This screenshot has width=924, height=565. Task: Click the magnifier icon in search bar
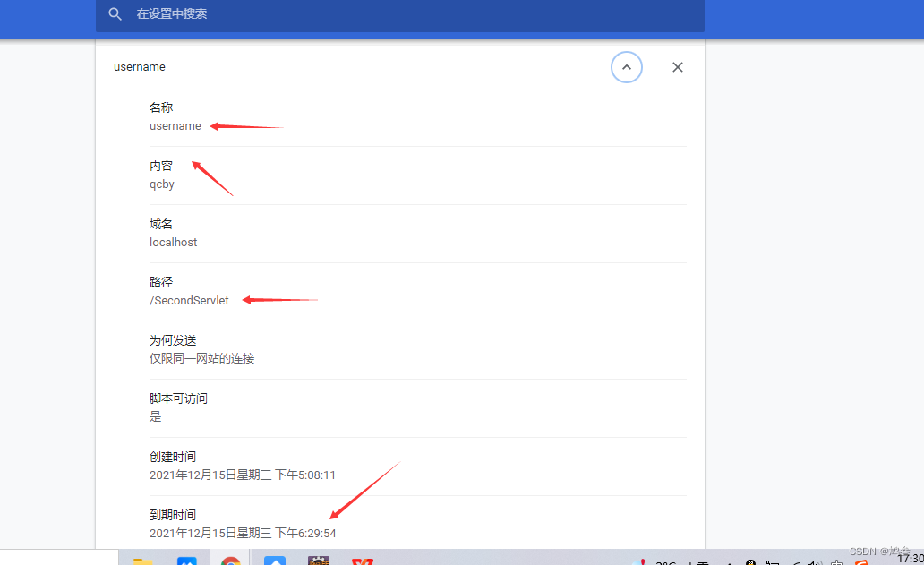(x=115, y=14)
